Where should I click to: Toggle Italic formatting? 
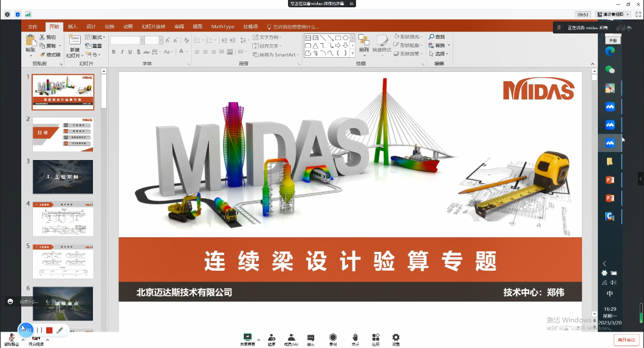coord(122,52)
